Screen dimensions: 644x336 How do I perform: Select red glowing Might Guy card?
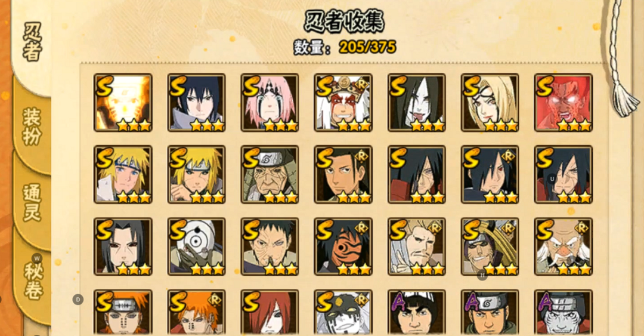click(x=563, y=103)
